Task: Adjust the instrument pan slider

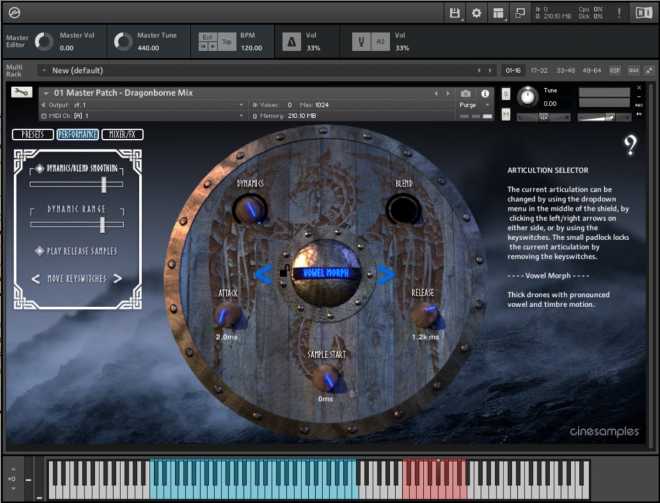Action: [543, 117]
